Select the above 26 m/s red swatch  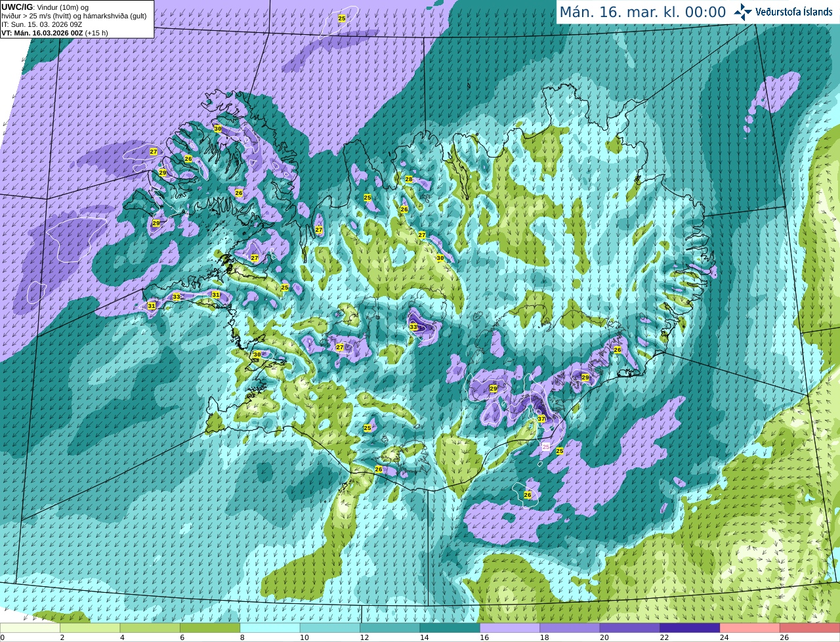click(x=810, y=628)
